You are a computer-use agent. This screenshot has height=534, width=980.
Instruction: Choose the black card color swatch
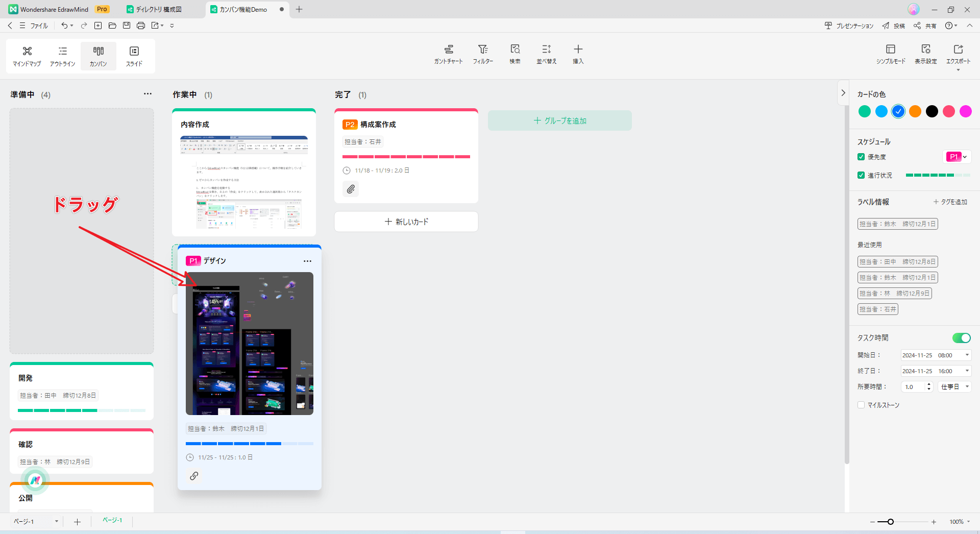click(x=932, y=111)
